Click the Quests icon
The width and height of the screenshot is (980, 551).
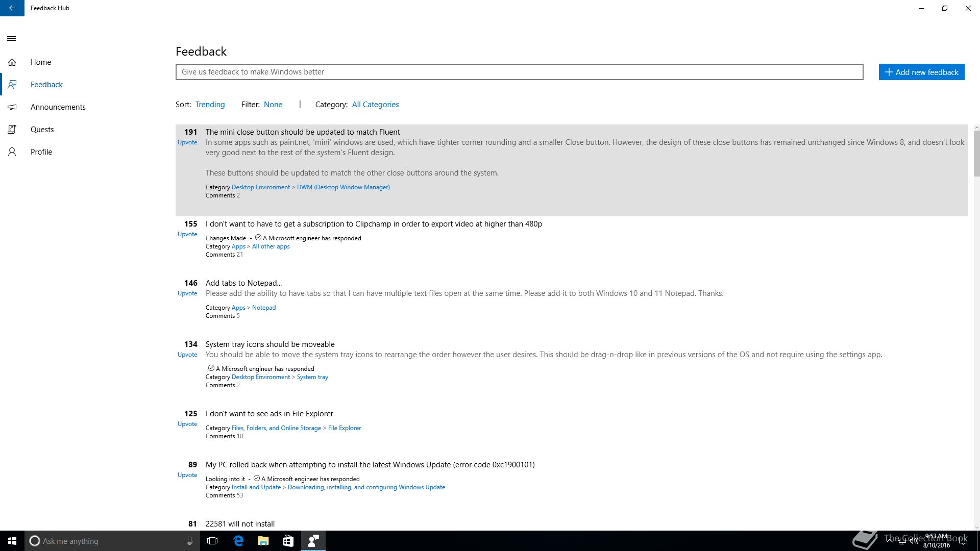[12, 130]
